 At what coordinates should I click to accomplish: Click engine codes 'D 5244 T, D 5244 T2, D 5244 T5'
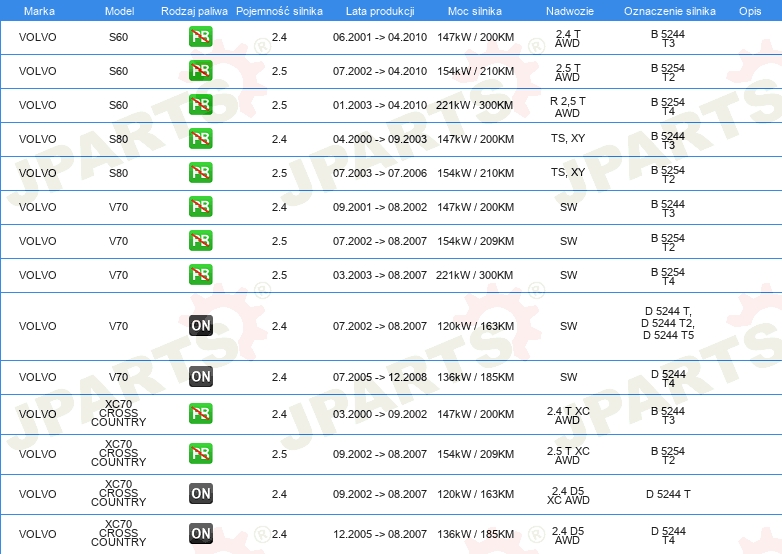(668, 323)
